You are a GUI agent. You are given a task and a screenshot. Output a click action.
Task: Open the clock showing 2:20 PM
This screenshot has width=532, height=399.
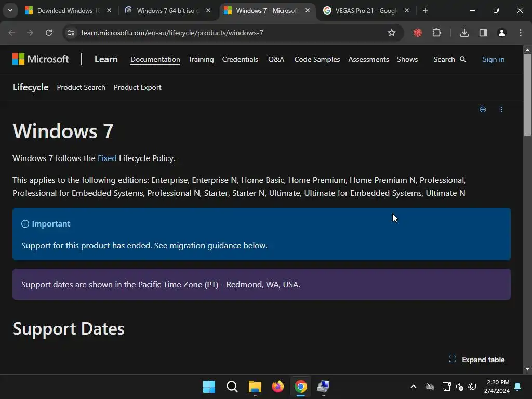pos(497,387)
